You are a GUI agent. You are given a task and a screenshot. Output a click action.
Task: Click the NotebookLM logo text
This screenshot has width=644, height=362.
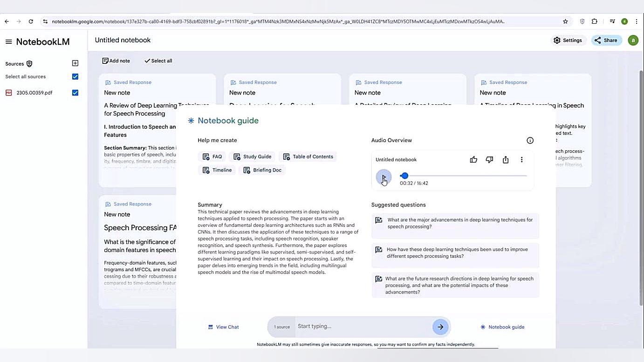43,41
